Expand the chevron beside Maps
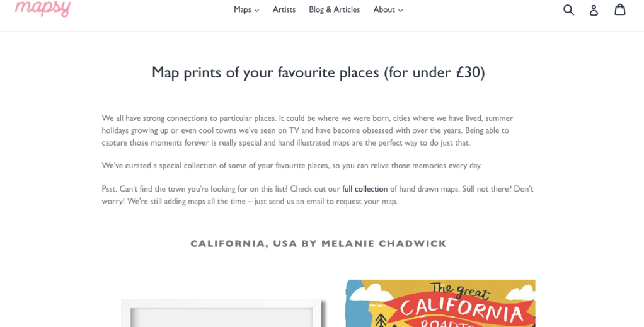 point(257,10)
